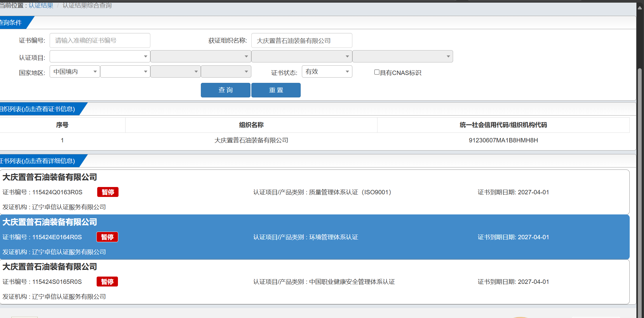
Task: Open the fourth 认证项目 dropdown
Action: click(x=403, y=56)
